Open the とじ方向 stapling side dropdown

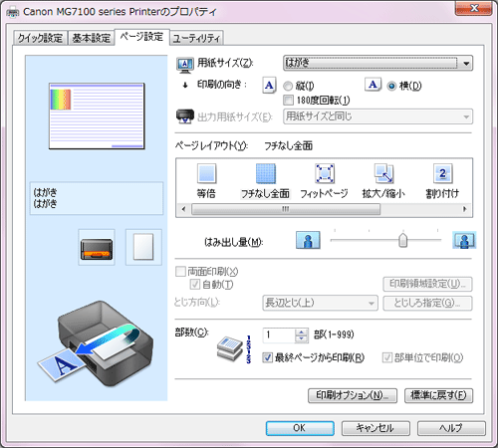tap(320, 303)
